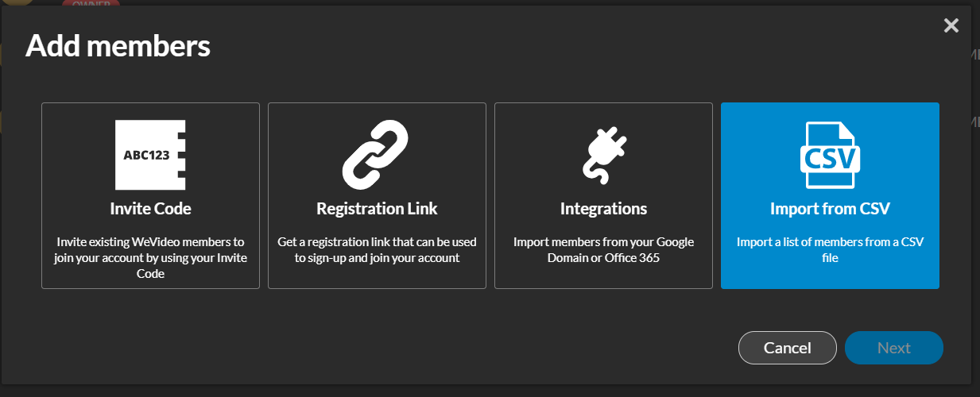
Task: Select the Invite Code title
Action: pyautogui.click(x=150, y=209)
